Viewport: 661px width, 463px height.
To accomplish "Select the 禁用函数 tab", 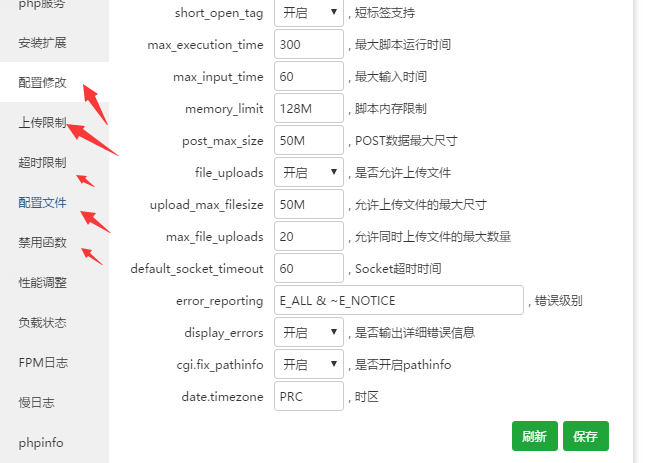I will click(42, 243).
